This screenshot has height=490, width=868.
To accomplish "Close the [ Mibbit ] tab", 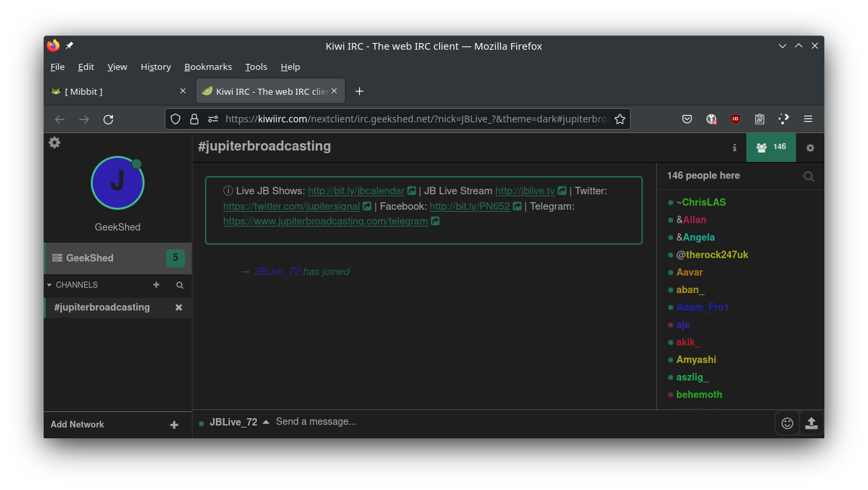I will 183,91.
